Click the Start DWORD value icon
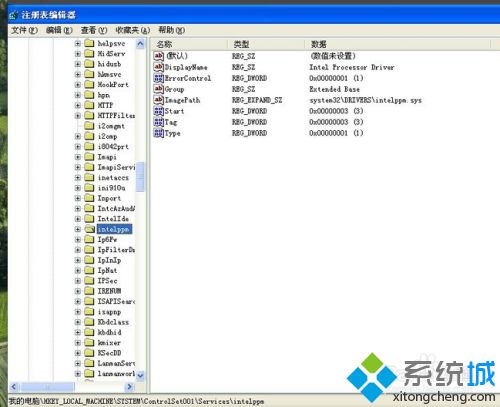500x407 pixels. coord(158,111)
